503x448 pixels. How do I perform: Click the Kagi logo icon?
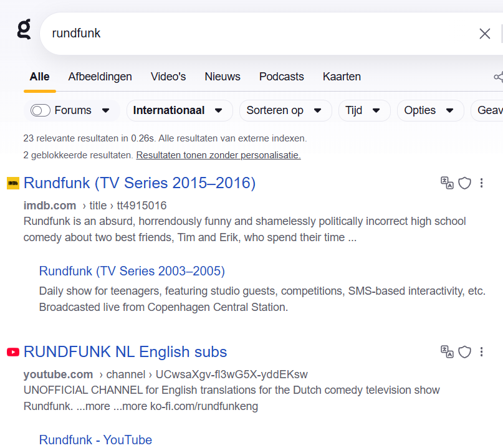(x=24, y=29)
